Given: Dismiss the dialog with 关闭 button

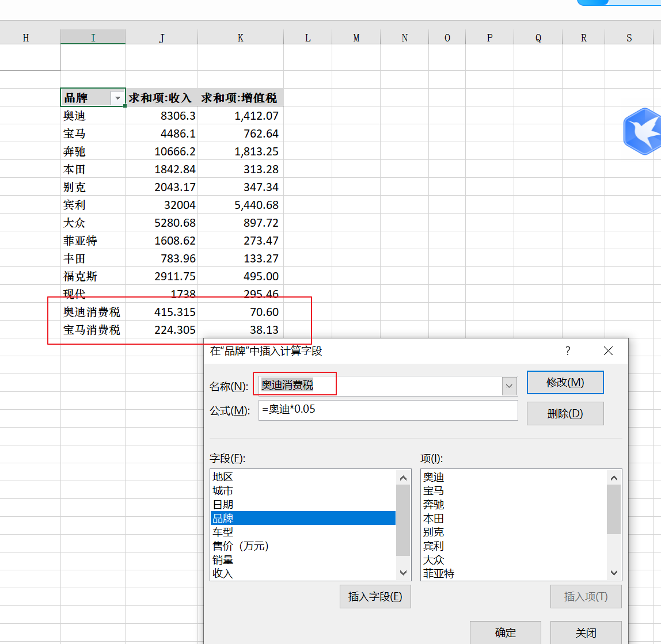Looking at the screenshot, I should tap(586, 632).
